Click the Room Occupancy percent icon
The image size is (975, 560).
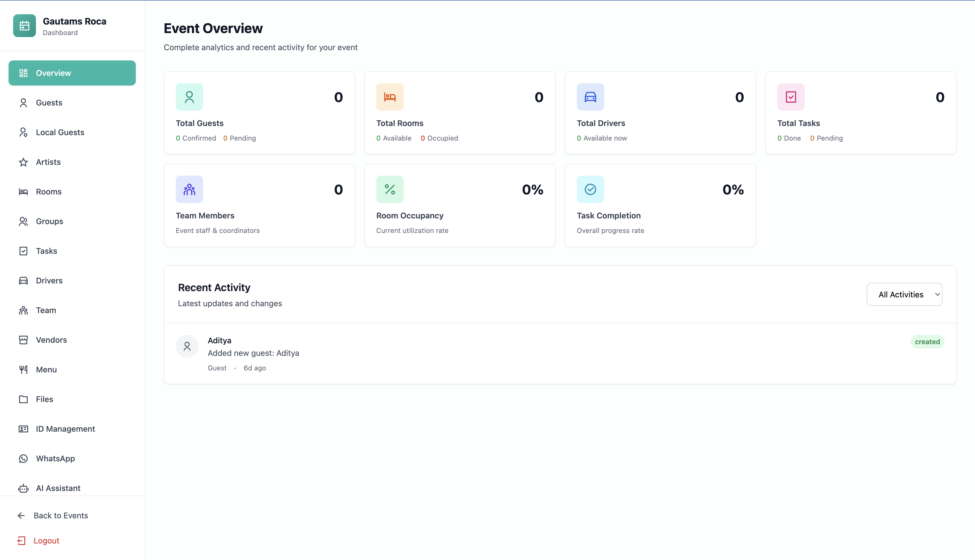pyautogui.click(x=390, y=189)
